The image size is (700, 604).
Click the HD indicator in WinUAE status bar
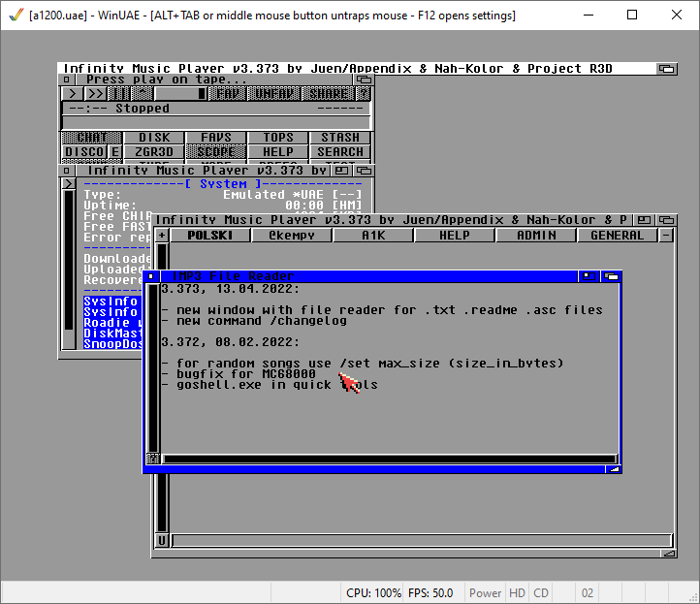[x=517, y=592]
